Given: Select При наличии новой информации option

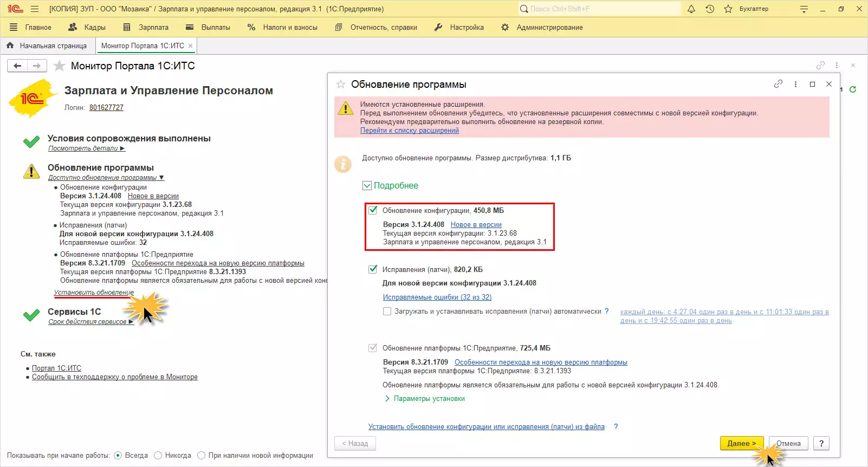Looking at the screenshot, I should coord(202,456).
